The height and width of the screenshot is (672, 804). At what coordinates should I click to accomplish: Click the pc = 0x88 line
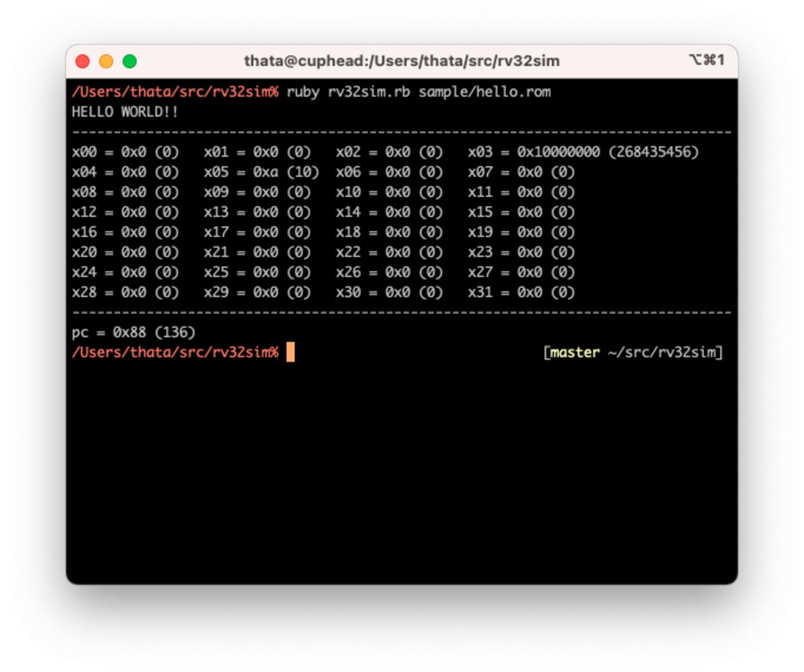click(134, 333)
